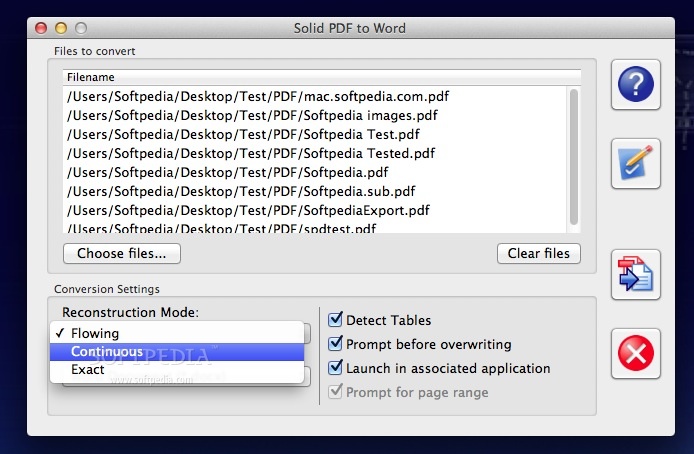
Task: Minimize the window with the yellow button
Action: pos(61,28)
